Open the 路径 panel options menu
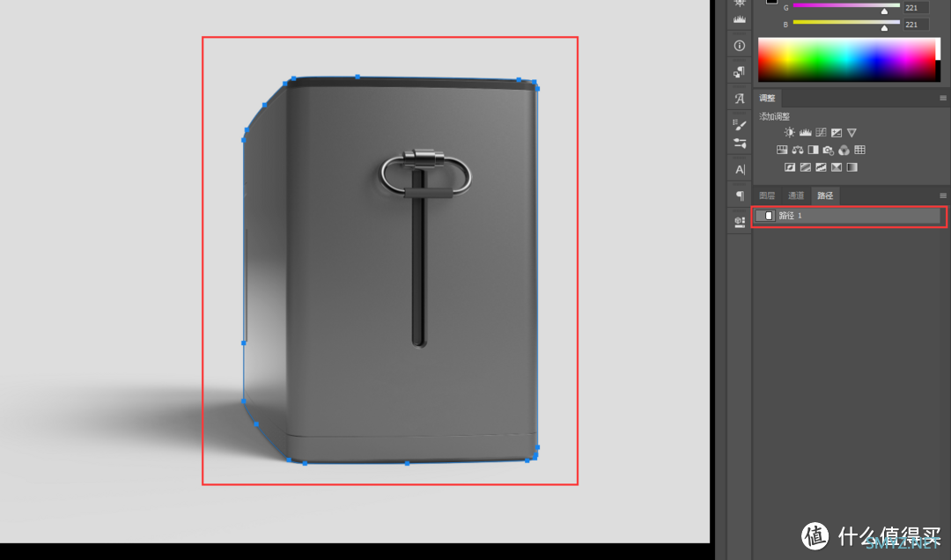This screenshot has width=951, height=560. [x=943, y=195]
